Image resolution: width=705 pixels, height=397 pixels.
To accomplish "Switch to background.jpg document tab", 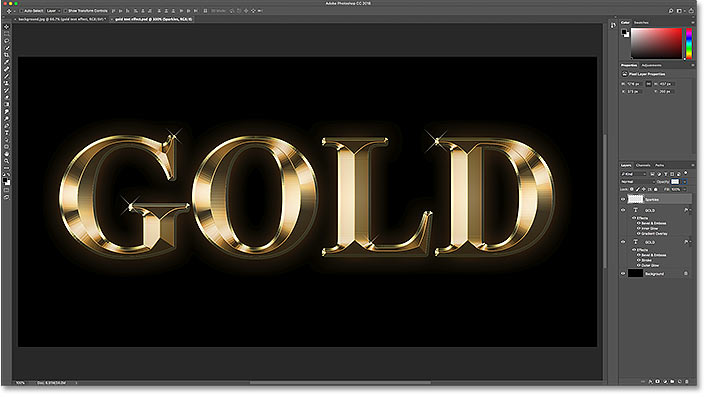I will 62,19.
